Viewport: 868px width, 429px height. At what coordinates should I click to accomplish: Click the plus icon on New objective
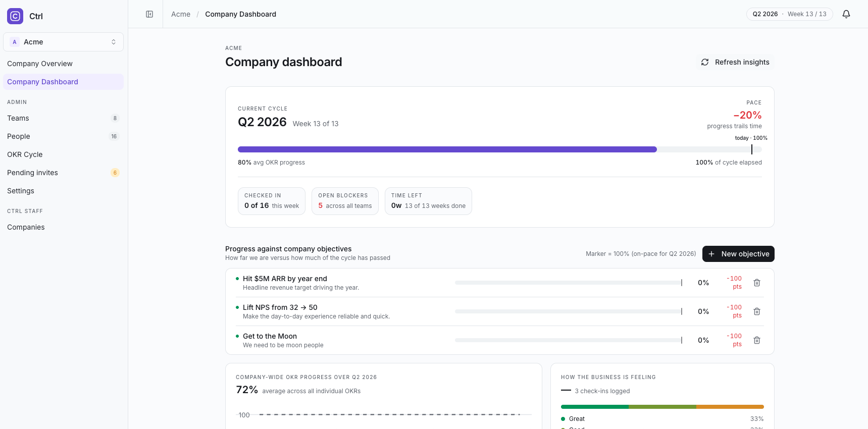711,254
